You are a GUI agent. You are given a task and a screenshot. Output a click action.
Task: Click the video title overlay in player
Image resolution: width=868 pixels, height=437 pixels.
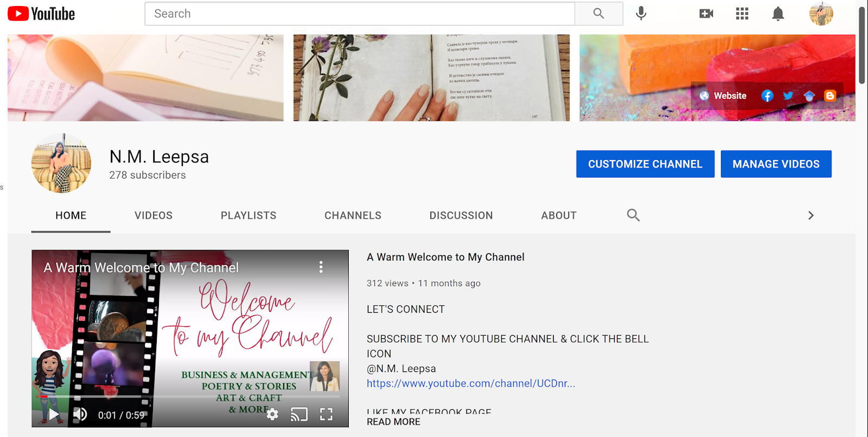141,267
